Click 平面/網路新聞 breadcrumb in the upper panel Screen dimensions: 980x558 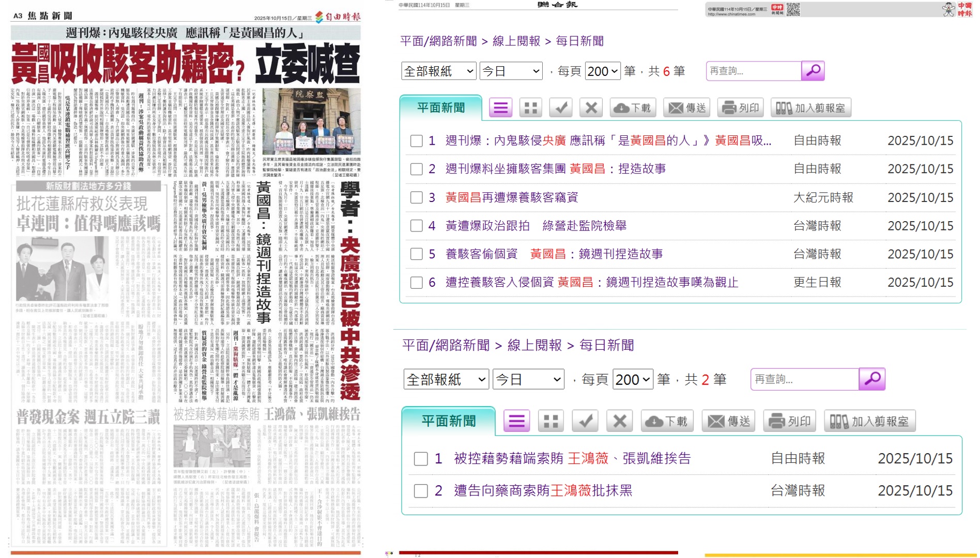click(x=438, y=41)
